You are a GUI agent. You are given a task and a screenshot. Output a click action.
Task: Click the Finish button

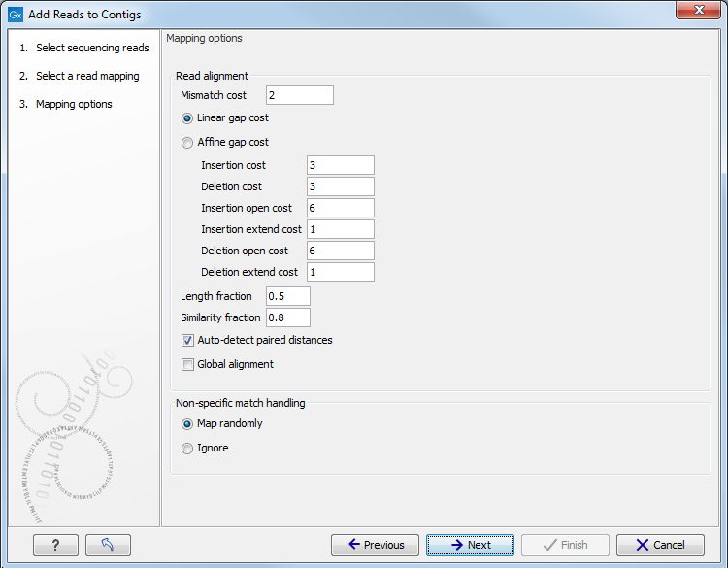[x=565, y=545]
